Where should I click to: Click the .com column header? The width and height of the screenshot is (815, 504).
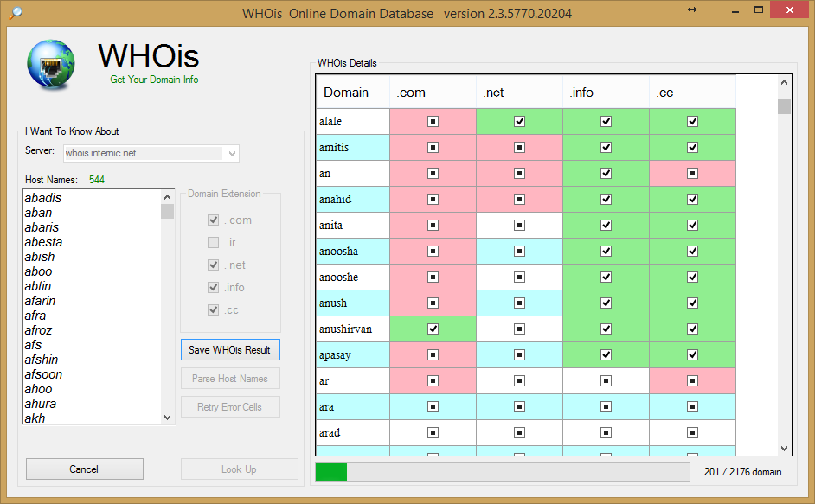(x=433, y=92)
